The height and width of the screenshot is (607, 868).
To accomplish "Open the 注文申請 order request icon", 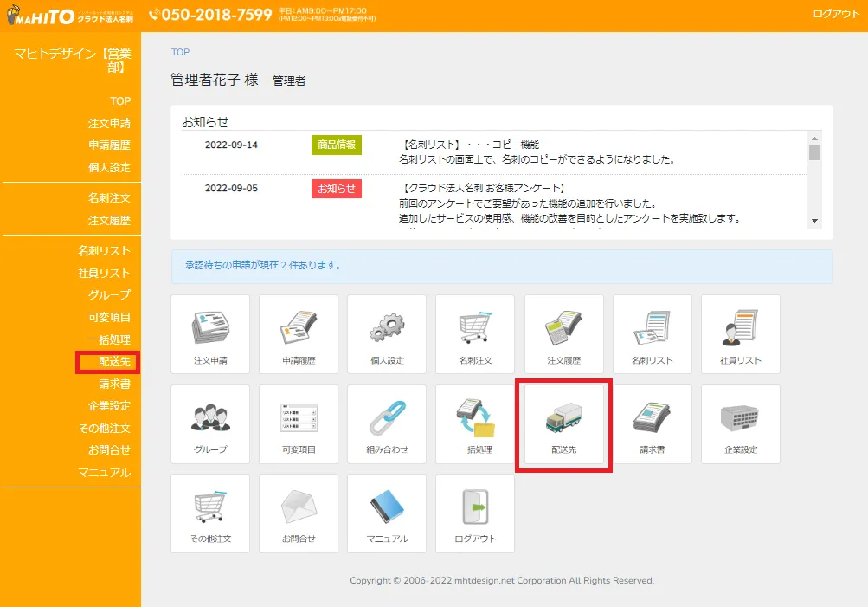I will pos(209,334).
